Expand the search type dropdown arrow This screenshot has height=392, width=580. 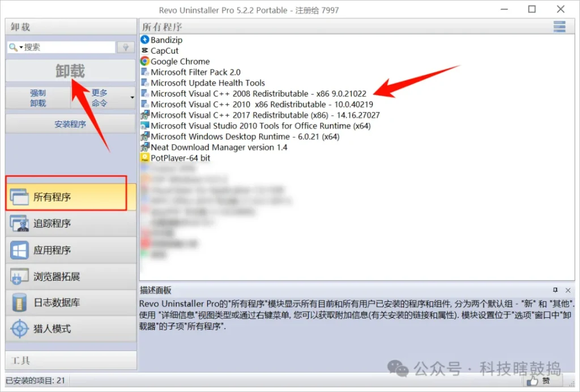click(x=21, y=48)
